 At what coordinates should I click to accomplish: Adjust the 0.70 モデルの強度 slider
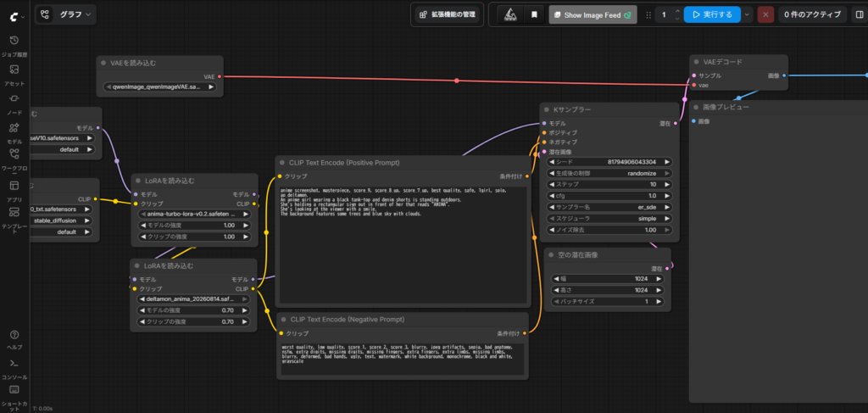(193, 310)
